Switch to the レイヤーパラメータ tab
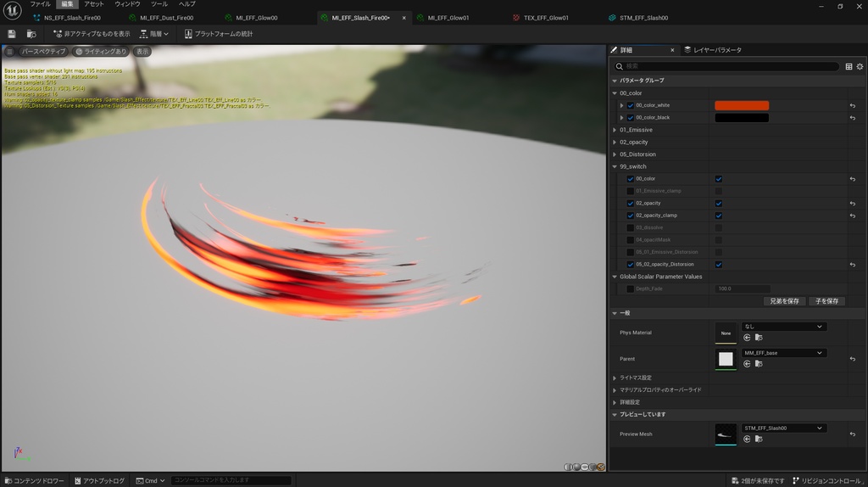Viewport: 868px width, 487px height. click(x=712, y=50)
